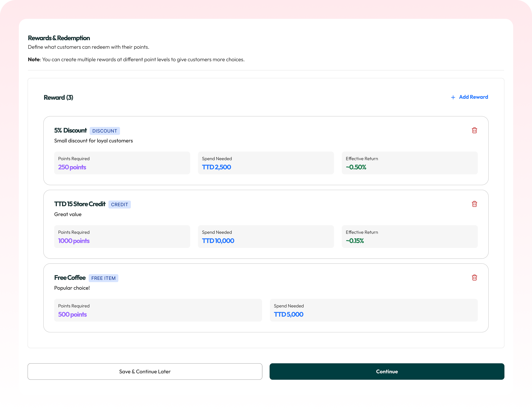The width and height of the screenshot is (532, 414).
Task: Click the TTD 2,500 spend box
Action: tap(266, 163)
